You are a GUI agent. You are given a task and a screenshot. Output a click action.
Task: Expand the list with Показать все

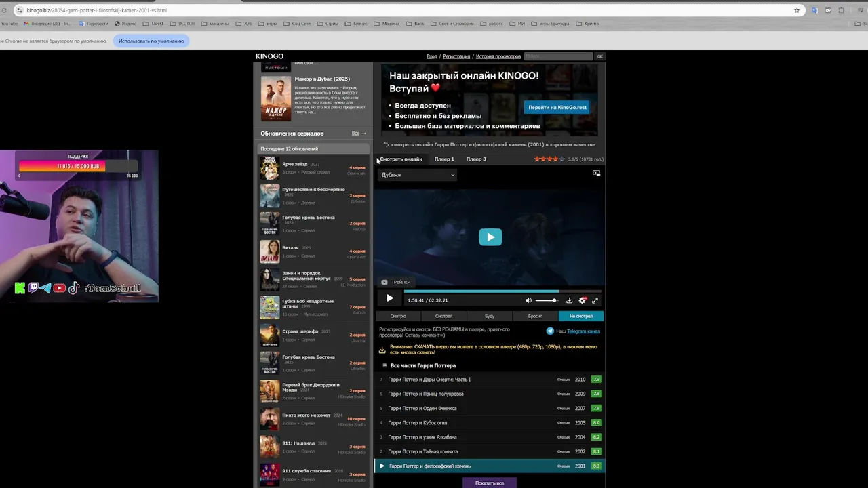tap(490, 483)
